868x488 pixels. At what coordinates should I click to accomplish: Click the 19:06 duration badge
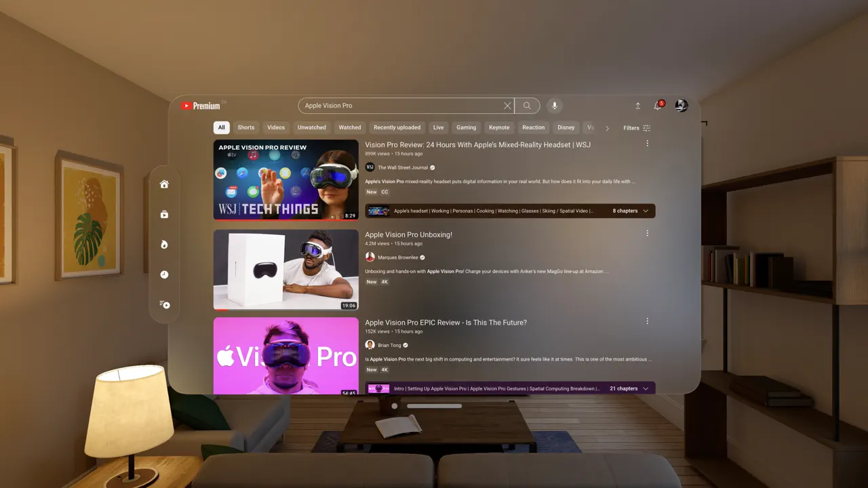click(349, 306)
